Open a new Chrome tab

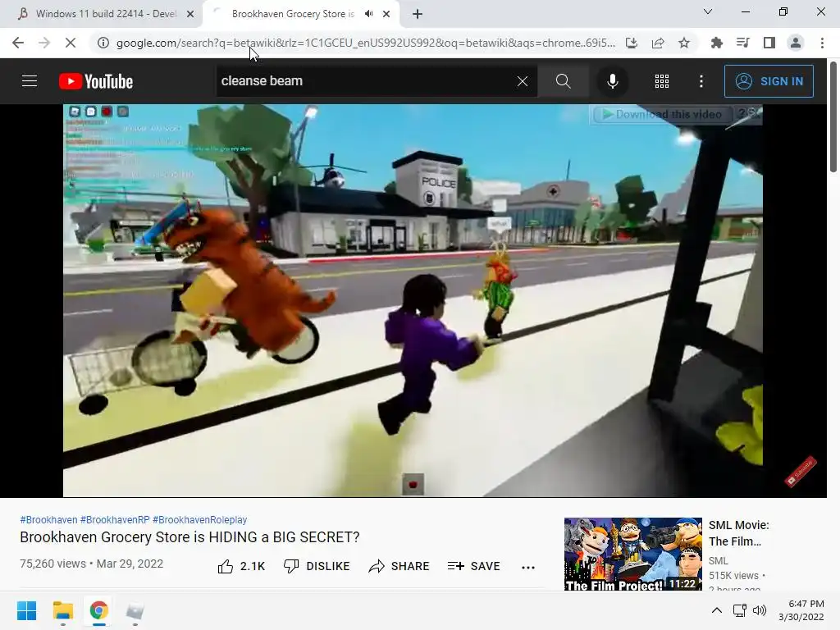(418, 14)
